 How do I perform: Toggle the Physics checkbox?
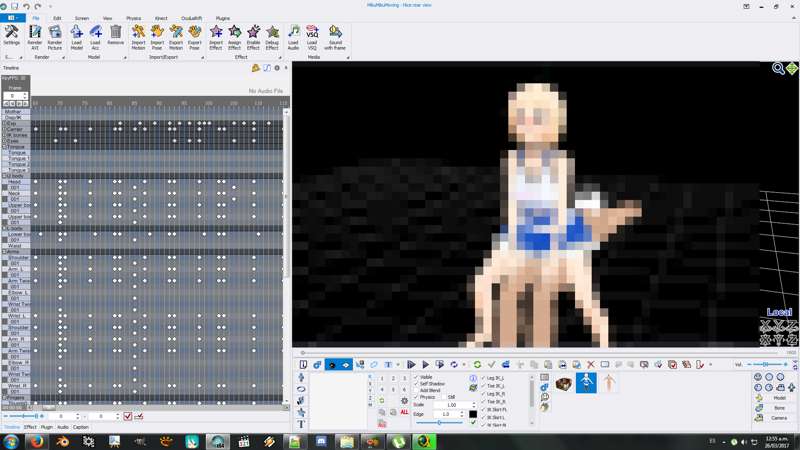416,397
